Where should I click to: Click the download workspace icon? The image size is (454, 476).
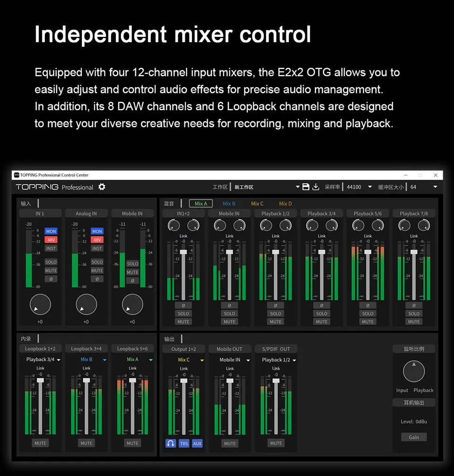point(315,186)
